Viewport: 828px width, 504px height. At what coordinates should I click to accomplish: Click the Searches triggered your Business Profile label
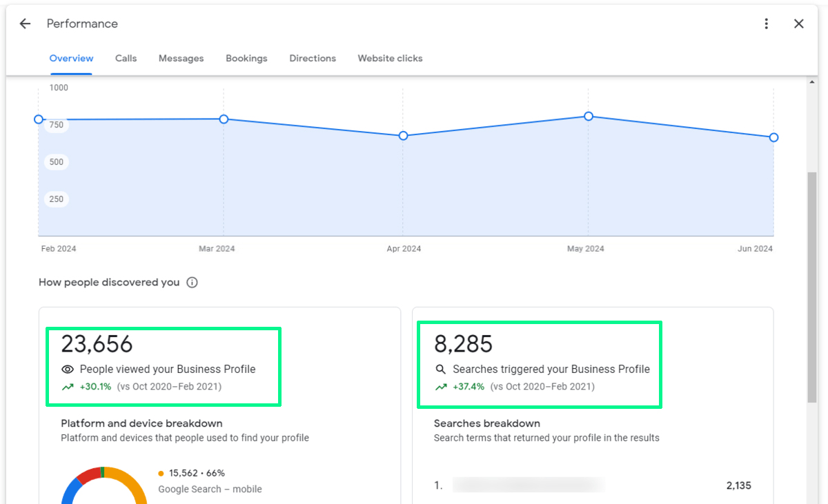pos(551,370)
